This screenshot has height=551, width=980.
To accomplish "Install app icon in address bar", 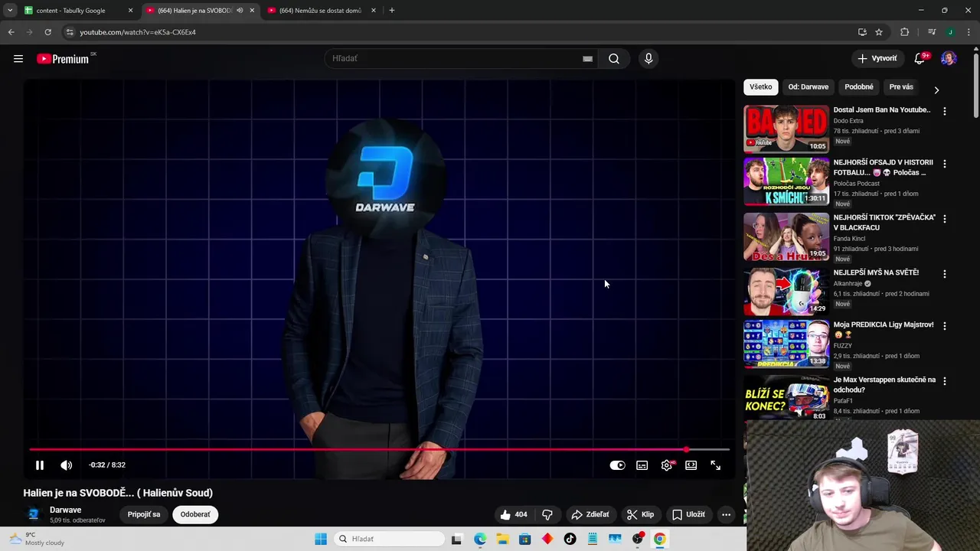I will [x=862, y=32].
